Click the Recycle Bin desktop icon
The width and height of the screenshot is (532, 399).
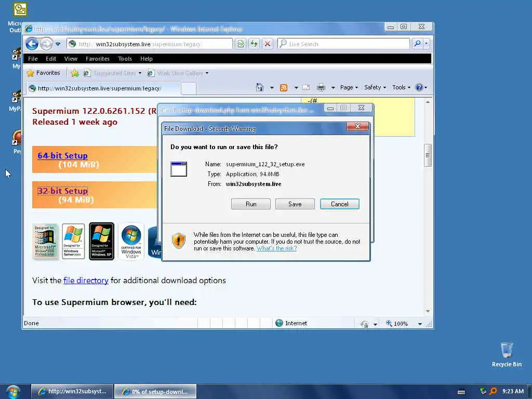pos(507,354)
